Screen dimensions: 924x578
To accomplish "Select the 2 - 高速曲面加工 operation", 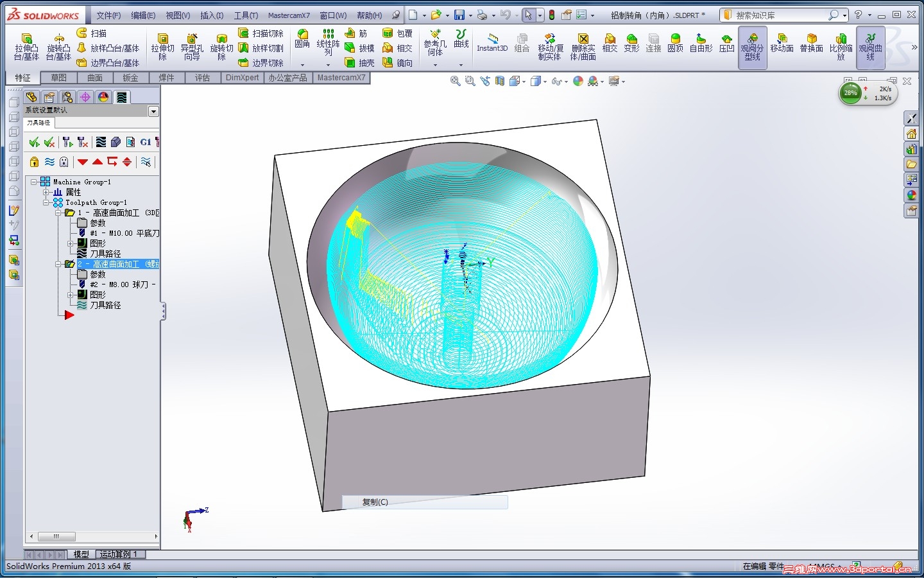I will [x=118, y=264].
